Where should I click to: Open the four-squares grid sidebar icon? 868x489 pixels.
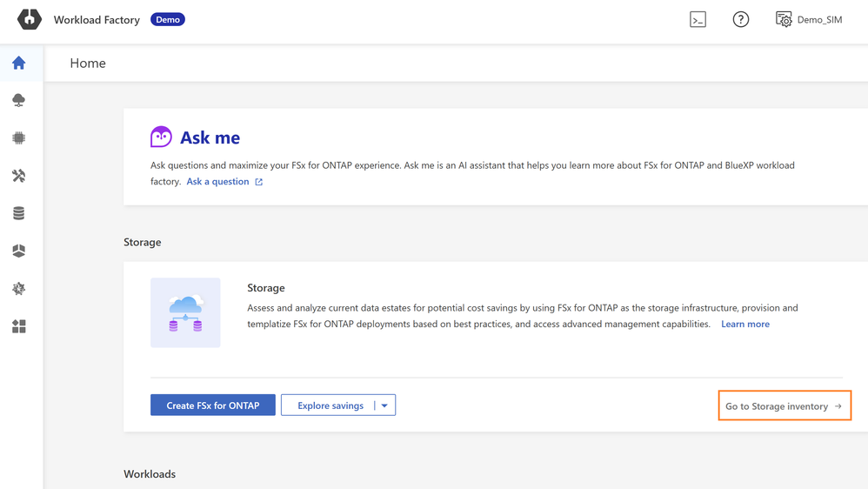coord(19,326)
